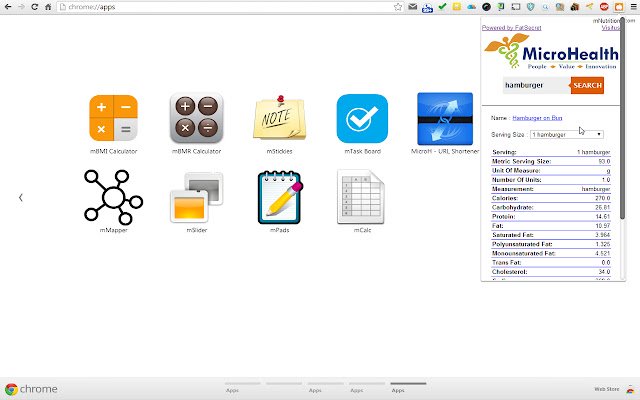Go to previous apps page arrow

(x=20, y=198)
